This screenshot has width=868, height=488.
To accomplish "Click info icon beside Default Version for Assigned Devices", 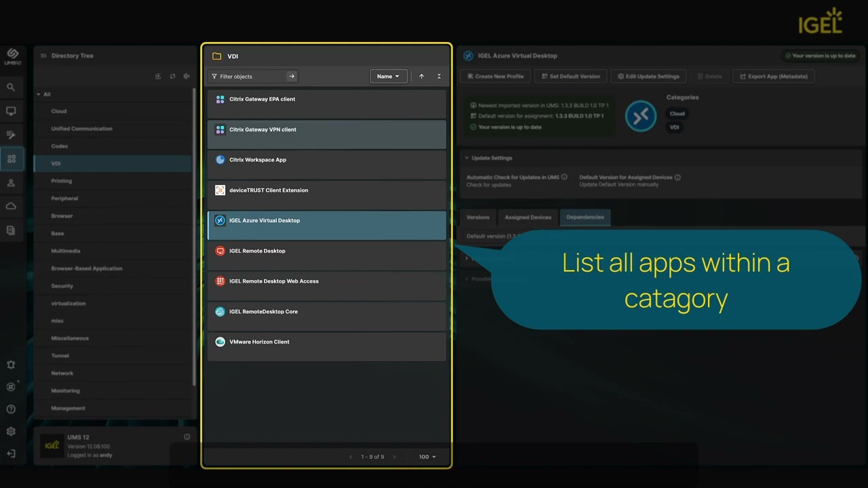I will (x=677, y=178).
